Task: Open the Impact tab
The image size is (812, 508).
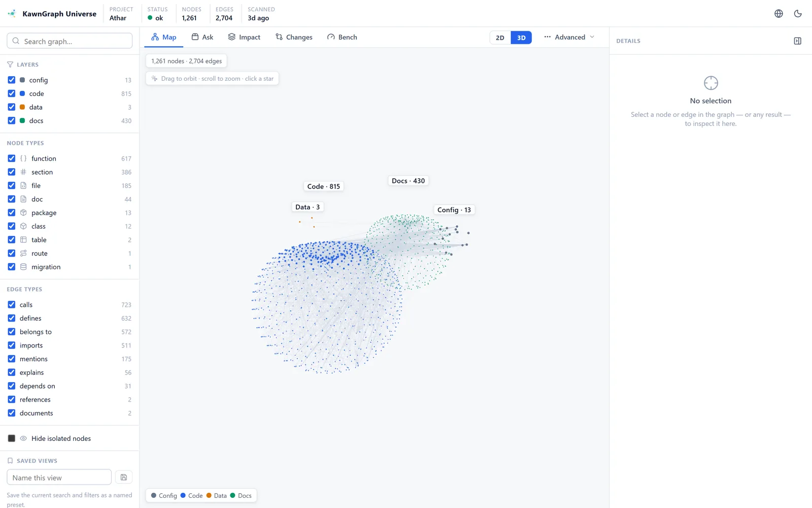Action: coord(244,37)
